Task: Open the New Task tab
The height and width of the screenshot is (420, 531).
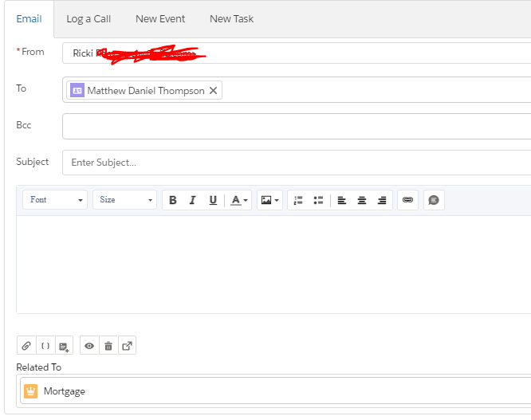Action: [x=232, y=19]
